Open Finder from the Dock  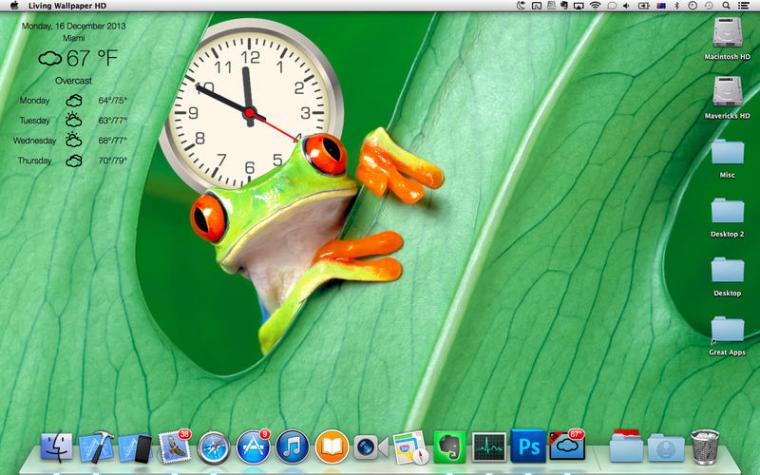[x=57, y=447]
